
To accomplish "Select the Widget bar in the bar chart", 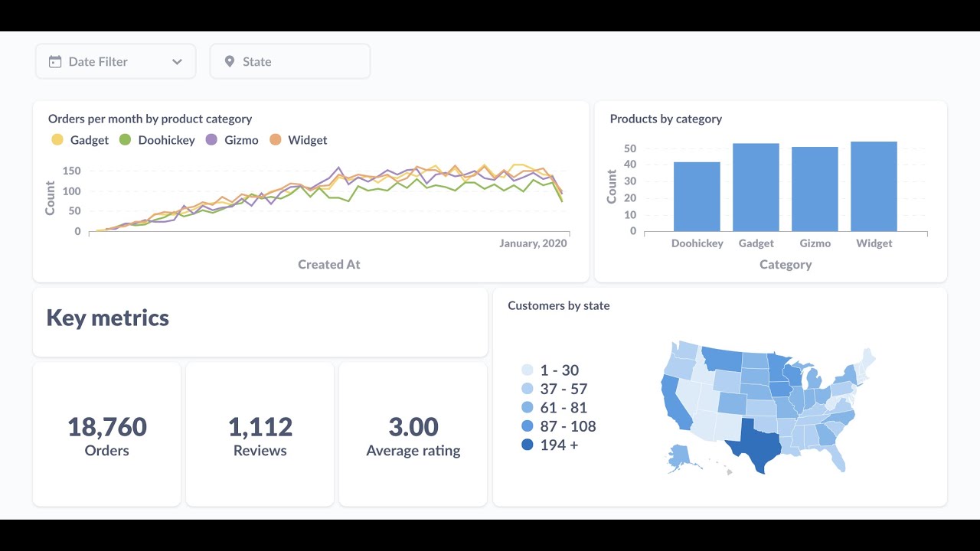I will click(x=874, y=187).
